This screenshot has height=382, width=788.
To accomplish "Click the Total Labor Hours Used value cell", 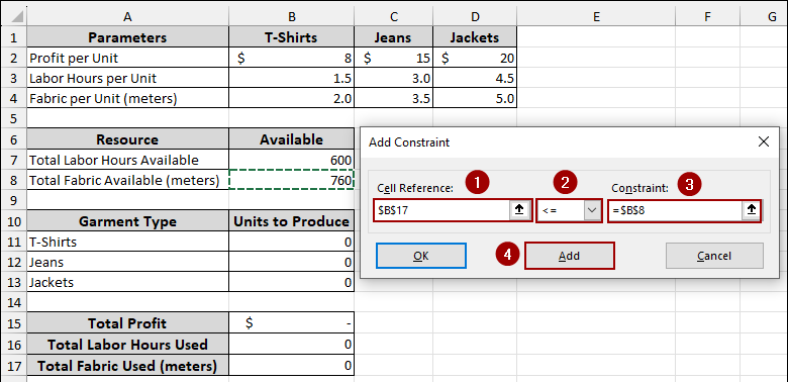I will pyautogui.click(x=291, y=344).
